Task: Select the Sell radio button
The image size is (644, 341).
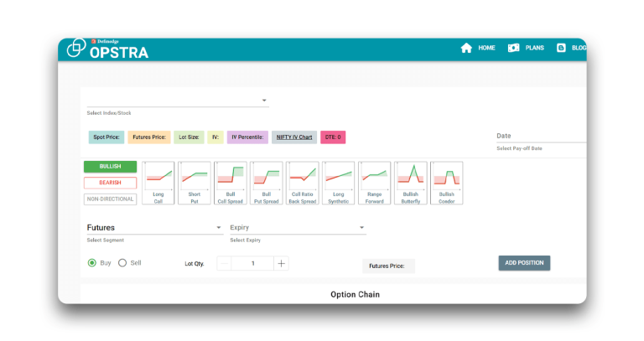Action: [x=122, y=263]
